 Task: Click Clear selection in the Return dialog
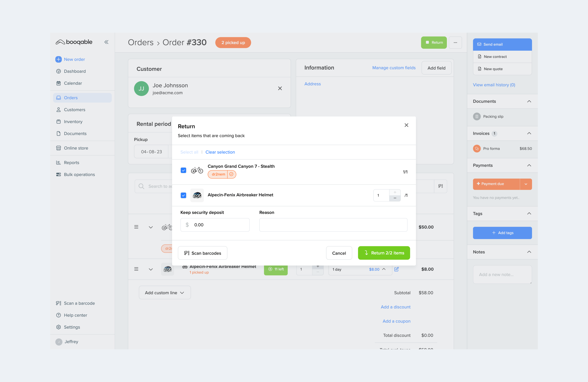220,152
